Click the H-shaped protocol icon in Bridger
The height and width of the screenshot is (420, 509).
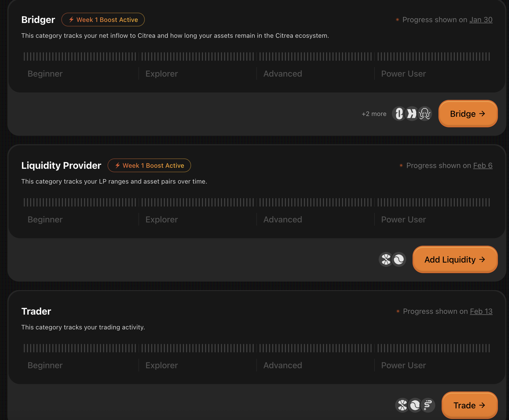(x=411, y=114)
